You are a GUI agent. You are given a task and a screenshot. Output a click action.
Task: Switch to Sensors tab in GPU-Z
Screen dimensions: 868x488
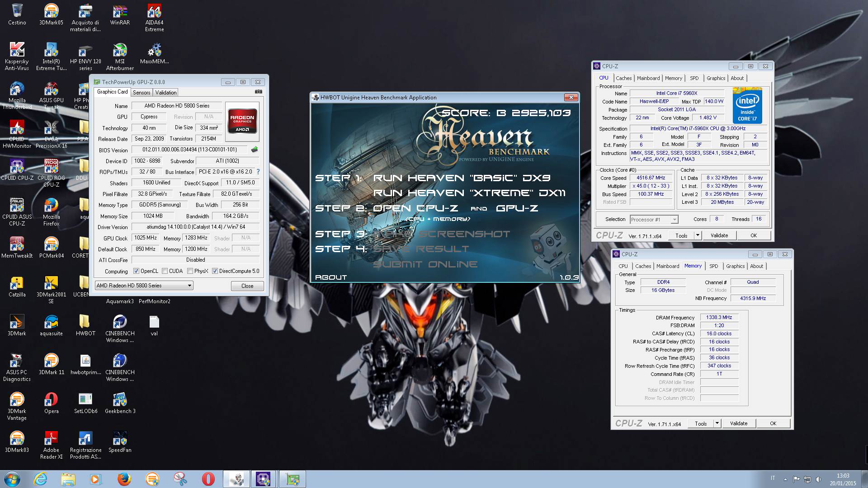click(142, 92)
